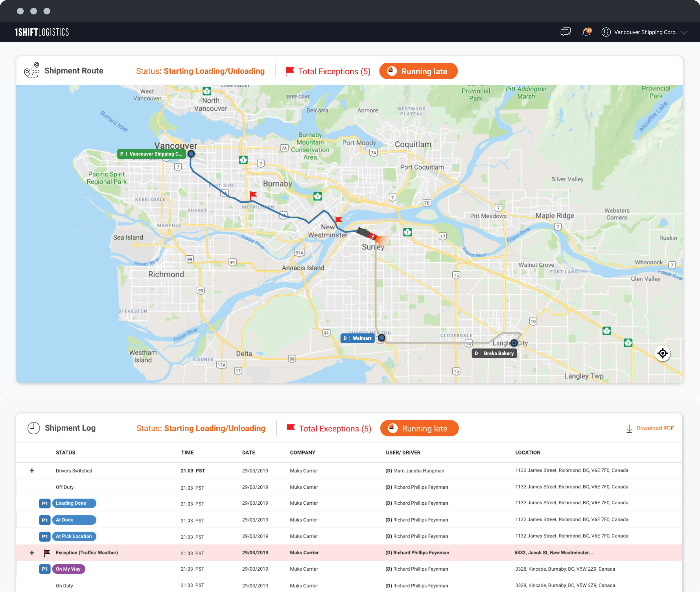Click Total Exceptions (5) in Shipment Route header

click(334, 71)
